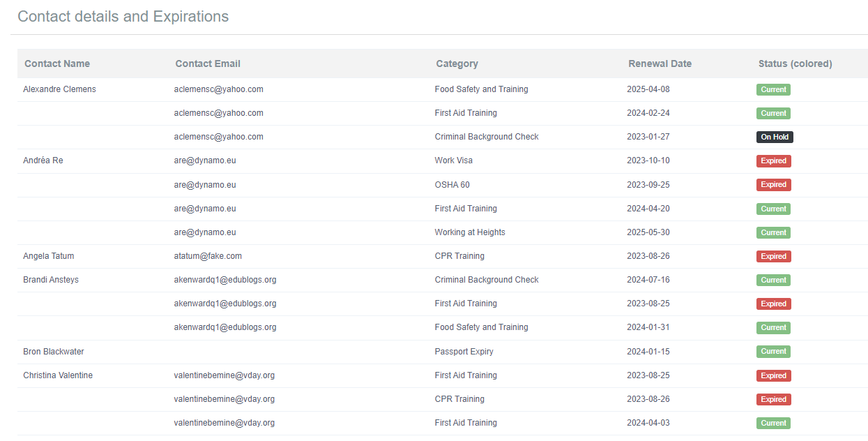The width and height of the screenshot is (868, 441).
Task: Click the Expired badge in the OSHA 60 row
Action: pos(774,185)
